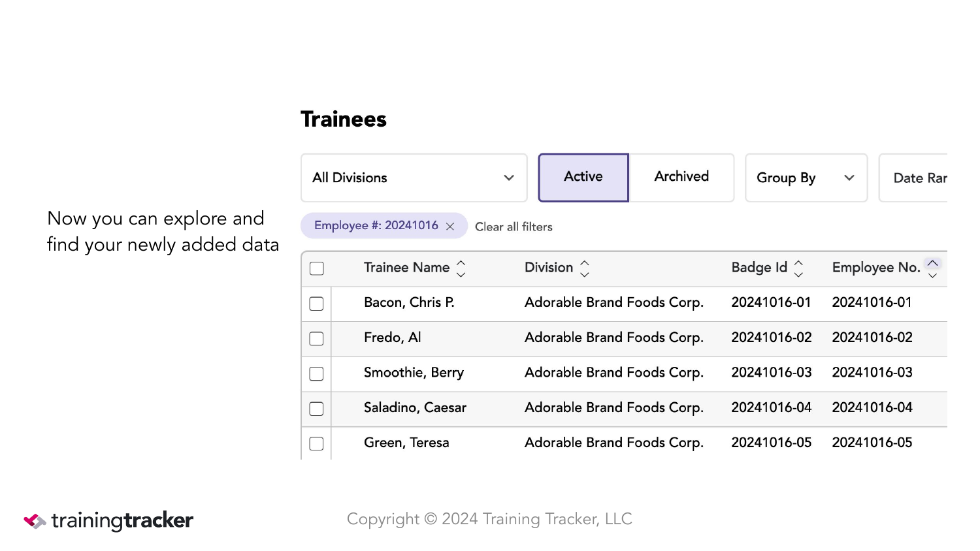Remove the Employee # 20241016 filter chip
Screen dimensions: 980x551
450,227
